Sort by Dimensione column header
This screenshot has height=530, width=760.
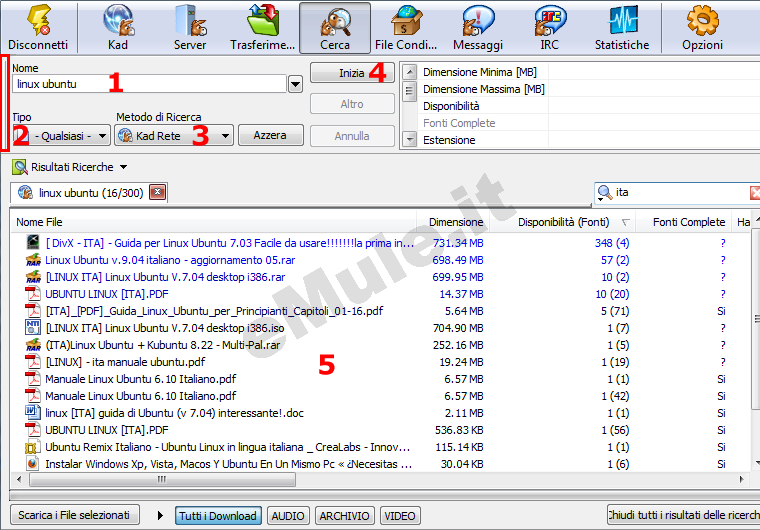coord(453,222)
